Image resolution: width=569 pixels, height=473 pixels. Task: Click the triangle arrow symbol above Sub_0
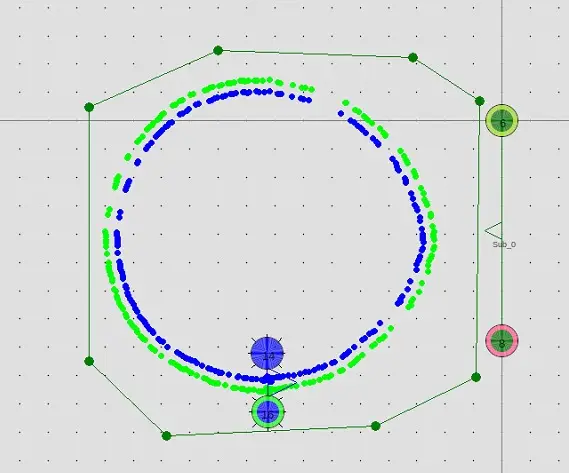[494, 231]
